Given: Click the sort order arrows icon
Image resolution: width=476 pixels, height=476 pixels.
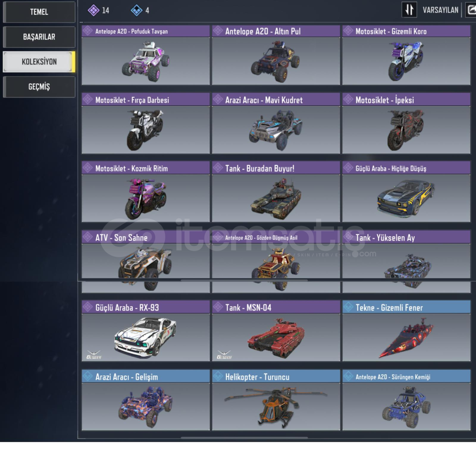Looking at the screenshot, I should (x=409, y=10).
